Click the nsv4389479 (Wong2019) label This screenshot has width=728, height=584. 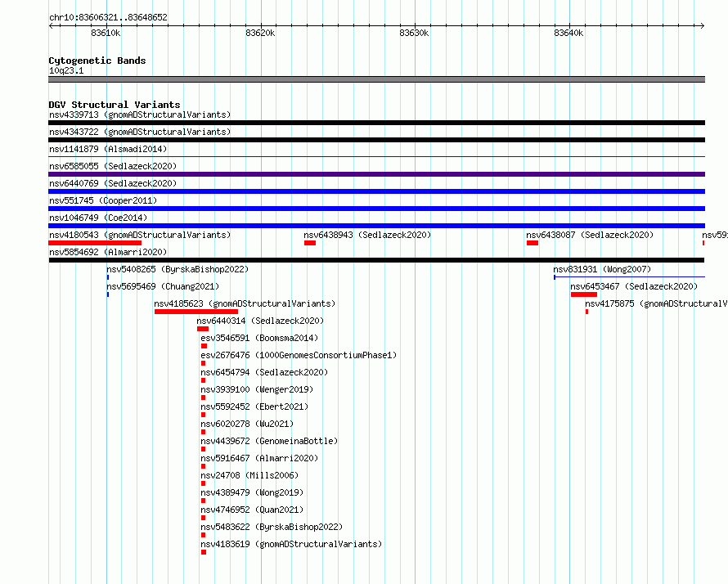point(252,492)
